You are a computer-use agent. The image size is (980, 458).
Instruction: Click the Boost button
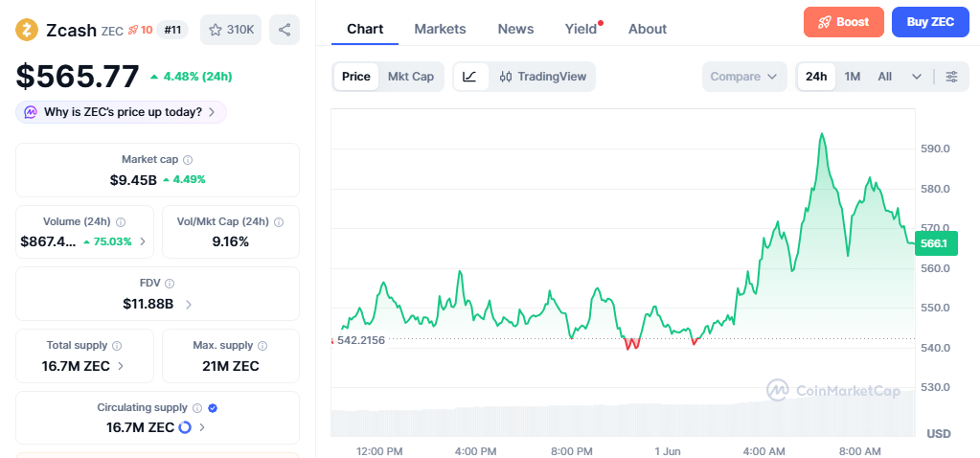pyautogui.click(x=844, y=22)
